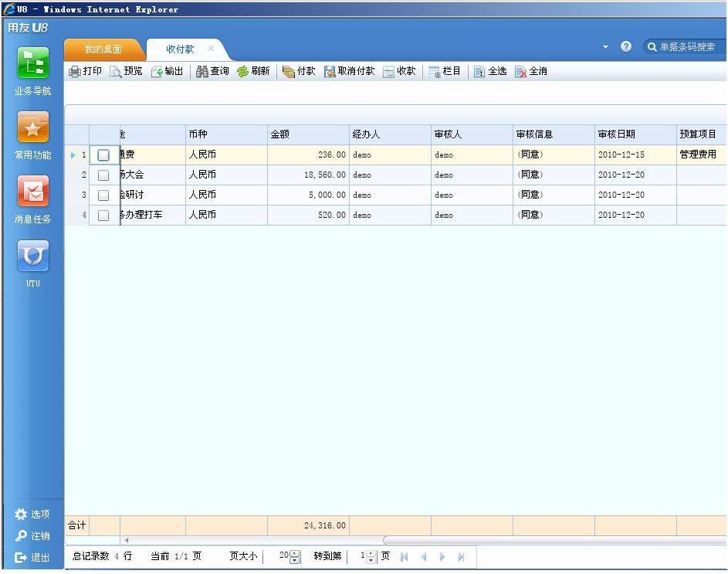Click the 刷新 refresh toolbar button
728x574 pixels.
253,71
